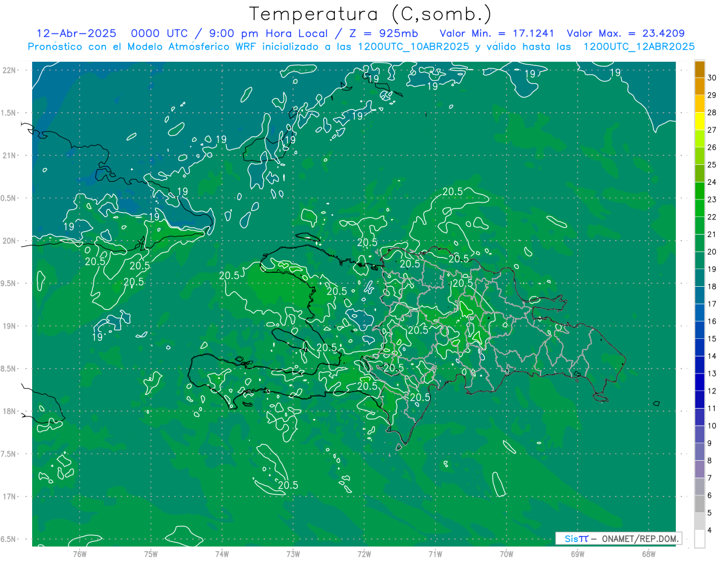Select the date text '12-Abr-2025'
The width and height of the screenshot is (728, 562).
pos(76,33)
